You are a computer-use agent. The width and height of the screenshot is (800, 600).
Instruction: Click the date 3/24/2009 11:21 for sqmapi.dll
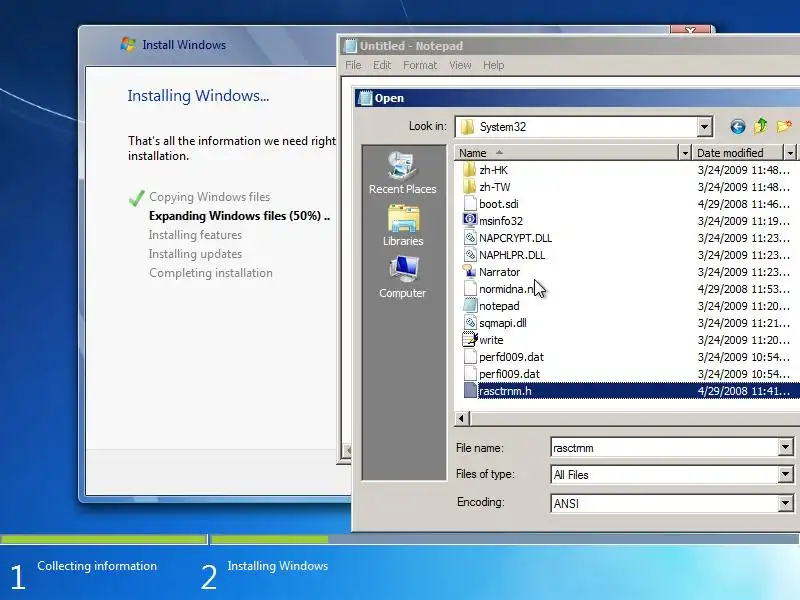click(x=743, y=323)
